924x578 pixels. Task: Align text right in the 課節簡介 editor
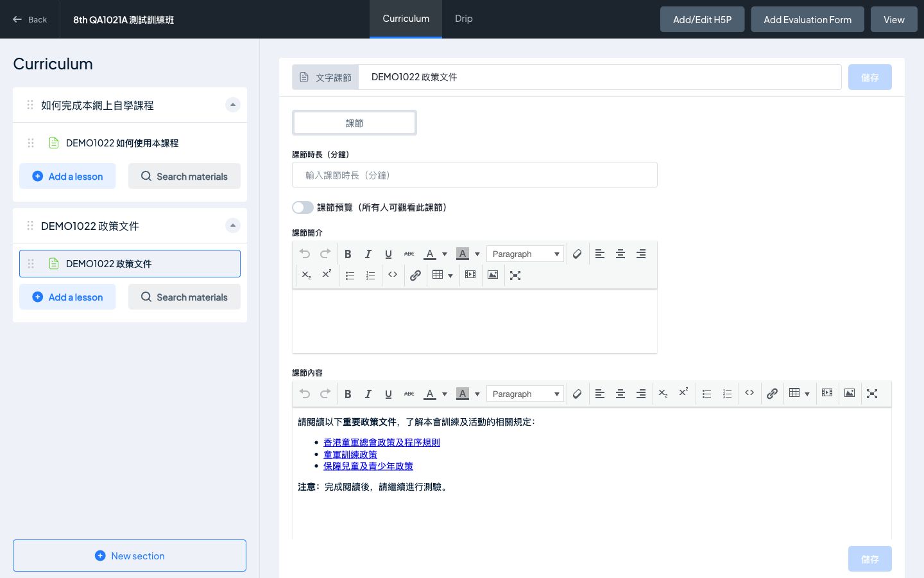pos(641,254)
